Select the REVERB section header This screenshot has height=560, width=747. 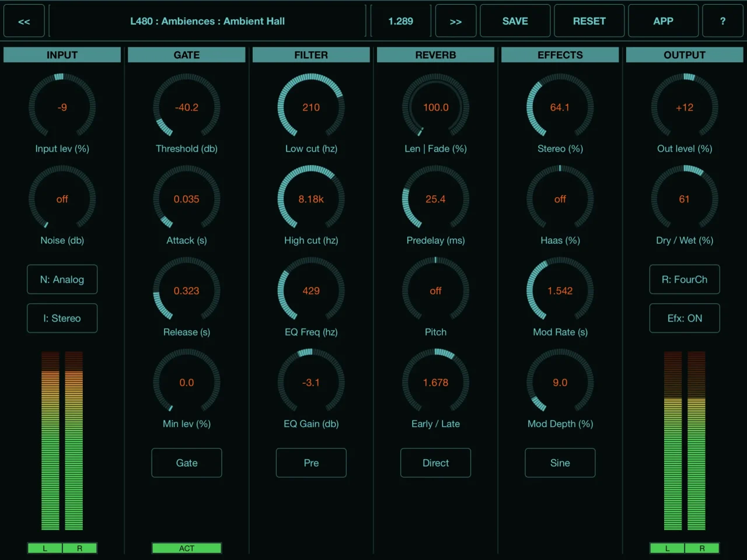click(x=436, y=55)
